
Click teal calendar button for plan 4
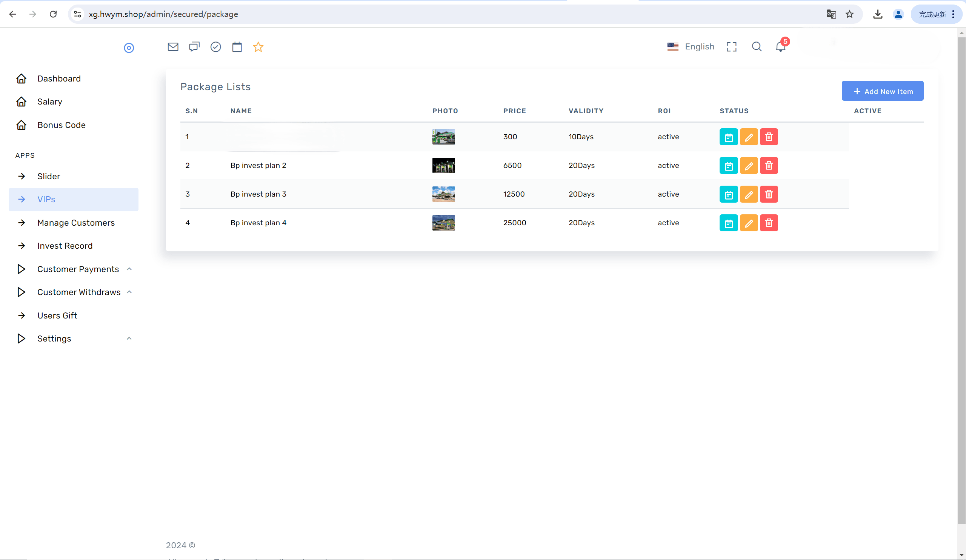(728, 223)
